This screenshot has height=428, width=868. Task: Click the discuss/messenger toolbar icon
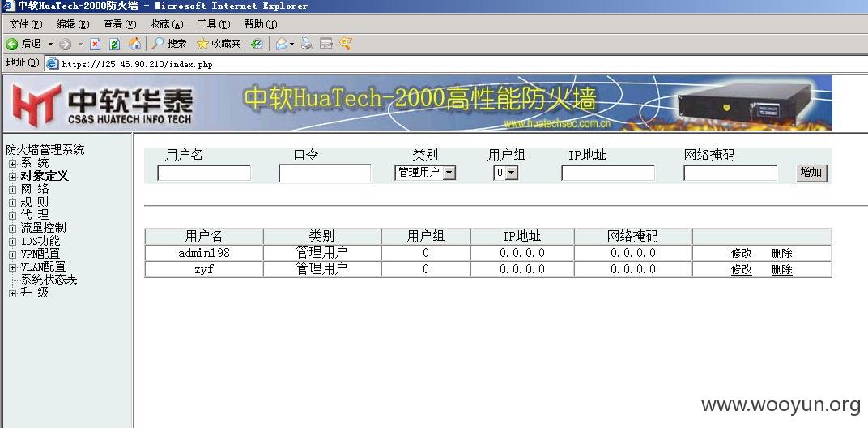[x=346, y=44]
